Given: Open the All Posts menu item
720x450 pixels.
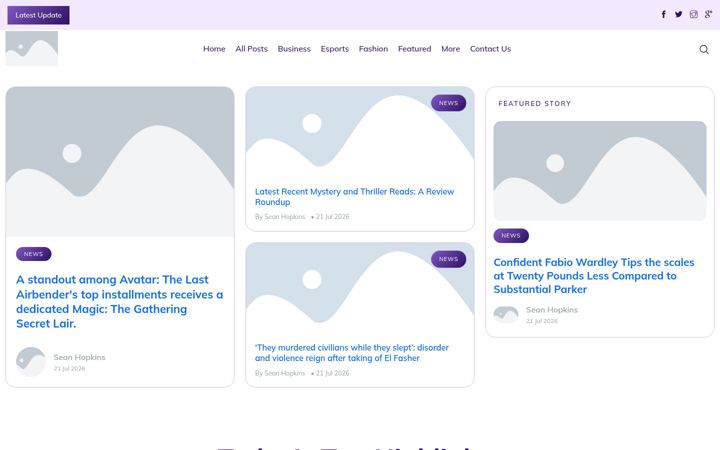Looking at the screenshot, I should 251,49.
